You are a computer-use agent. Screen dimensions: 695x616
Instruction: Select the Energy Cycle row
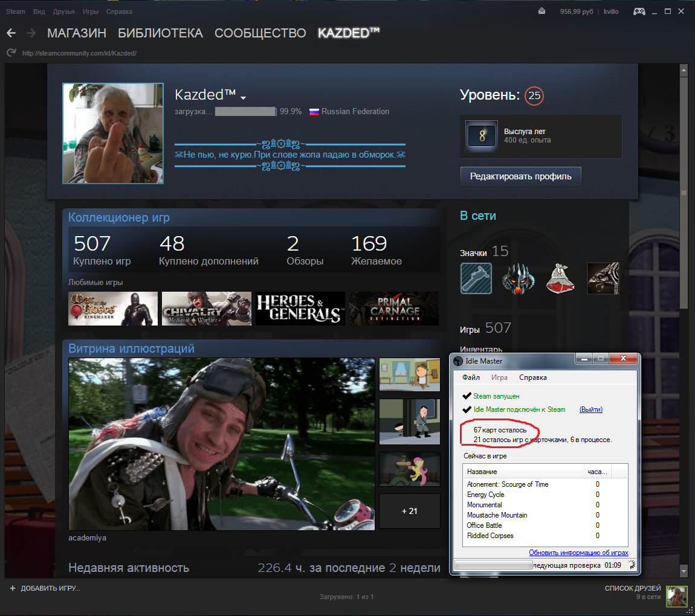coord(545,495)
